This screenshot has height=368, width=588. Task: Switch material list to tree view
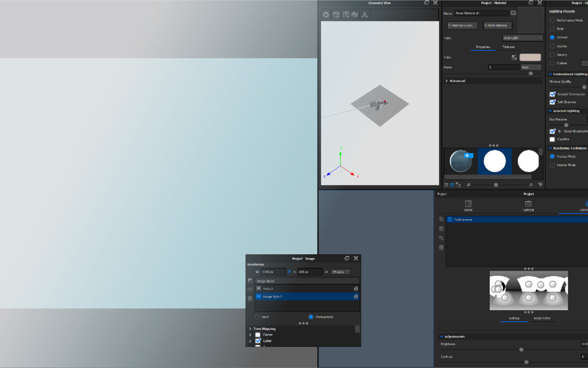pyautogui.click(x=458, y=185)
